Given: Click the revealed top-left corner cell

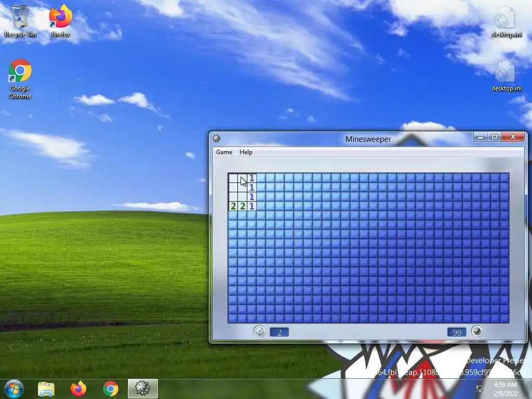Looking at the screenshot, I should pos(233,178).
